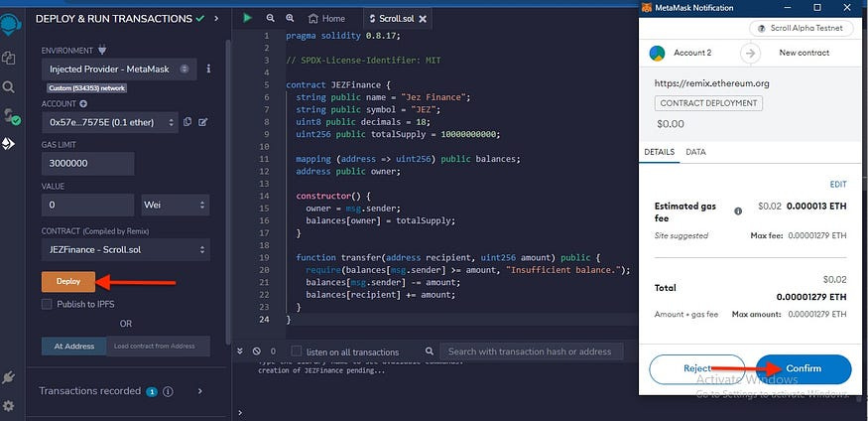Open the Transactions recorded info icon
The image size is (868, 421).
[x=168, y=391]
